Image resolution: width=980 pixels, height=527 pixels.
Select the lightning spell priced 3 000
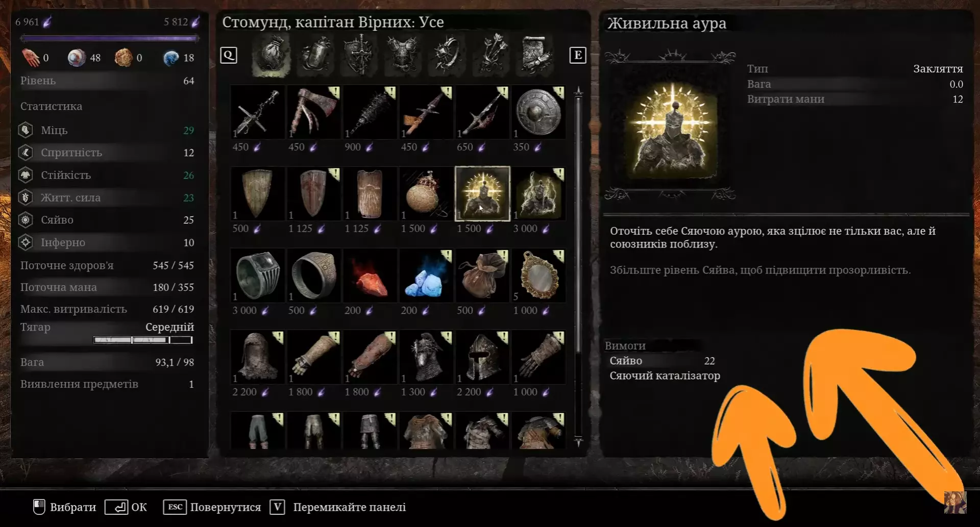(538, 194)
